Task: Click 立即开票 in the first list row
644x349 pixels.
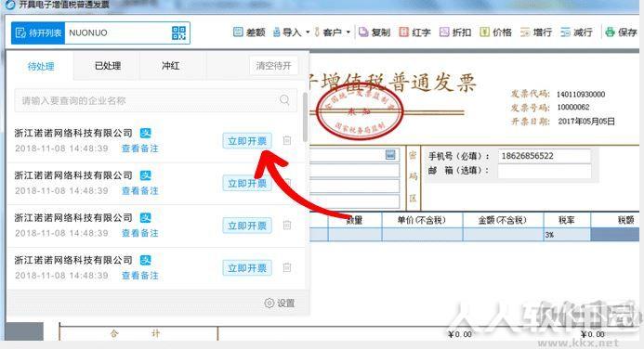Action: [x=247, y=141]
